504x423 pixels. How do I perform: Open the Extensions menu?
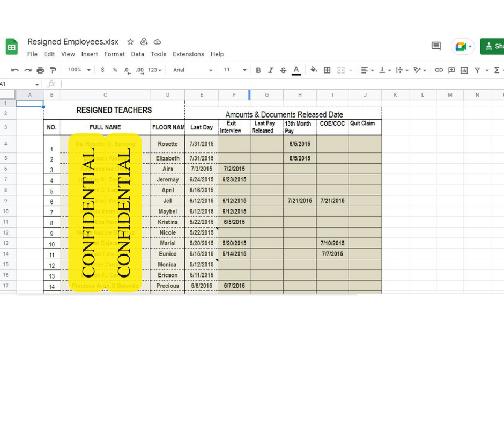pos(188,54)
